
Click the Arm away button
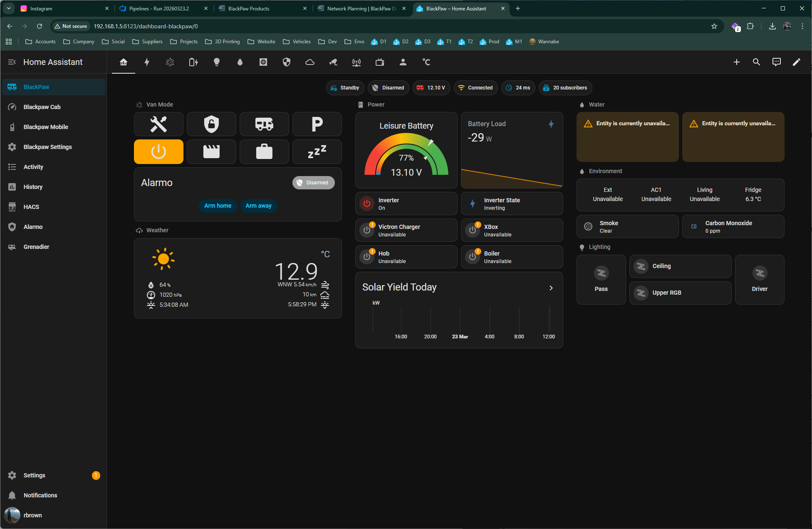click(258, 206)
